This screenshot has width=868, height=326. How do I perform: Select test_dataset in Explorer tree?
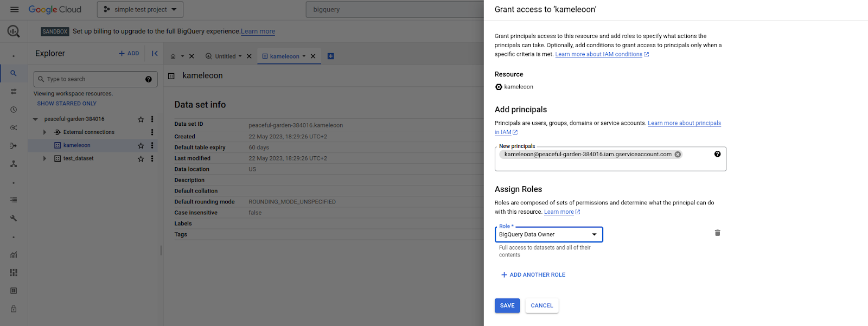click(x=79, y=158)
